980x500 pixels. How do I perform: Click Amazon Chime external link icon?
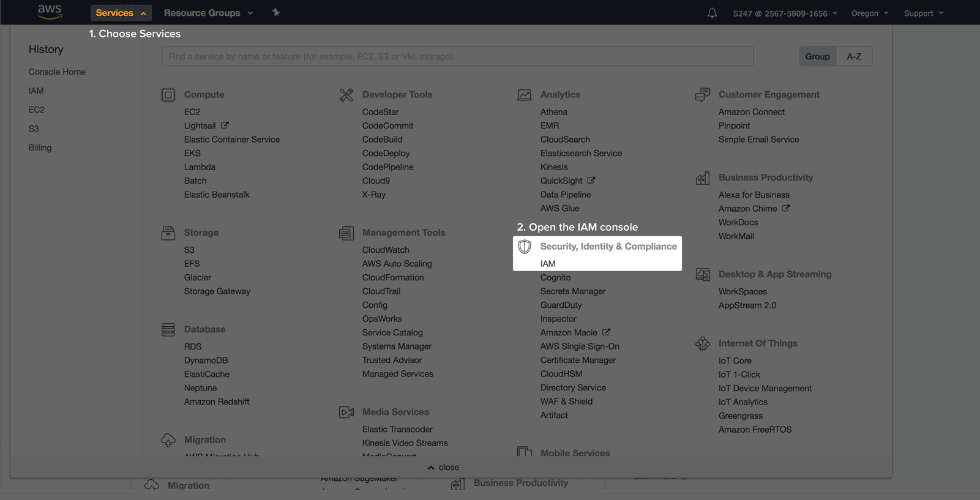click(786, 208)
